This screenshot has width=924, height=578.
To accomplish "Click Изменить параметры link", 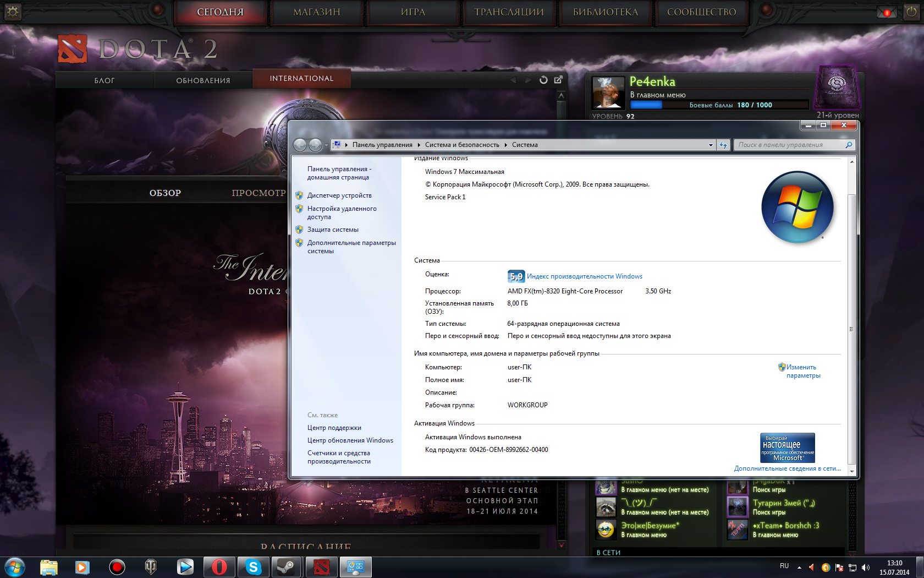I will [802, 371].
